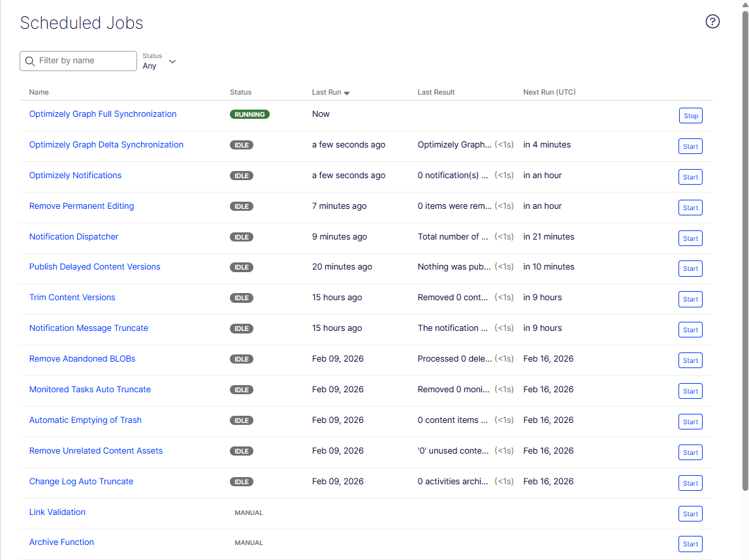Start the Trim Content Versions job
This screenshot has height=560, width=749.
point(690,299)
